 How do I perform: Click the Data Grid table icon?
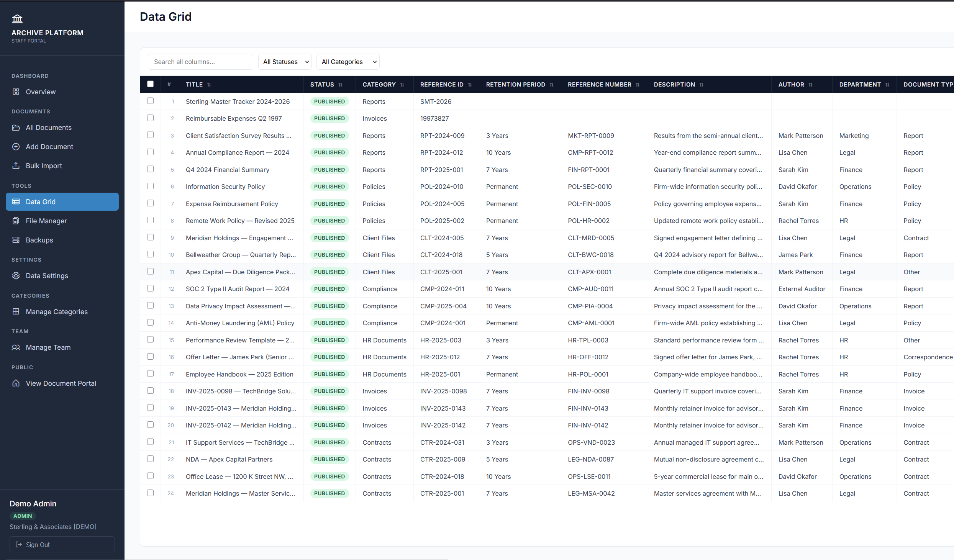point(16,201)
